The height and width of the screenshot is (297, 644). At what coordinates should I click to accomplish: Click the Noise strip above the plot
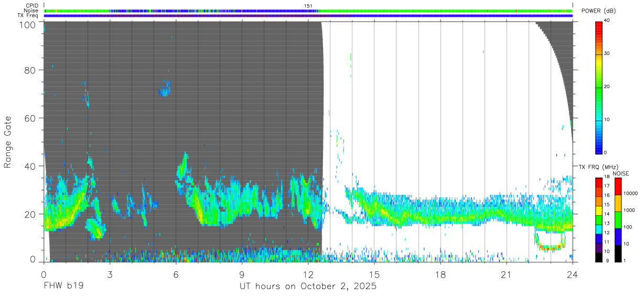pyautogui.click(x=308, y=10)
